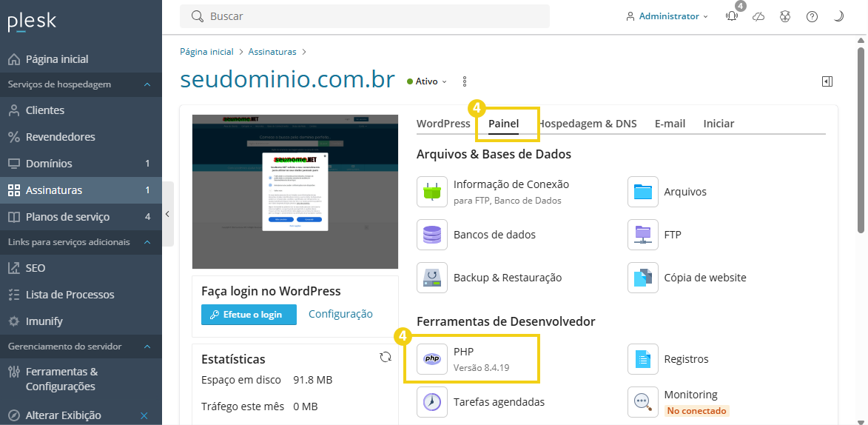Toggle dark mode moon icon
Image resolution: width=868 pixels, height=425 pixels.
click(838, 16)
